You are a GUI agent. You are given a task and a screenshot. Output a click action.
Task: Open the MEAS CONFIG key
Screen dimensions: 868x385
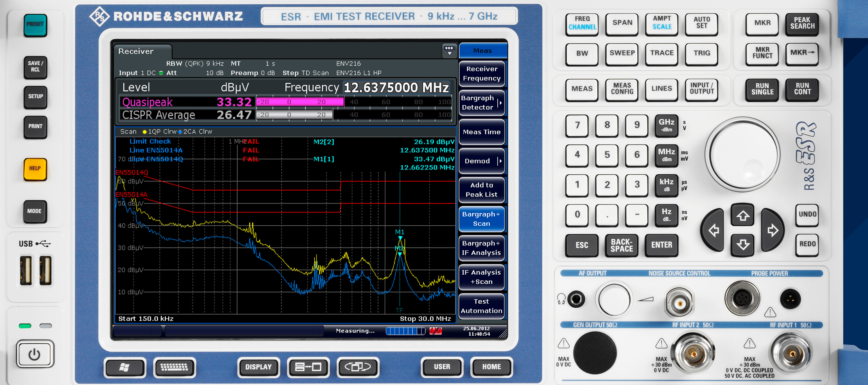[622, 89]
